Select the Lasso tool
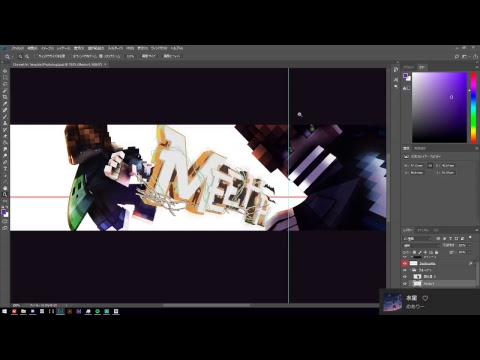This screenshot has height=360, width=480. click(x=5, y=84)
